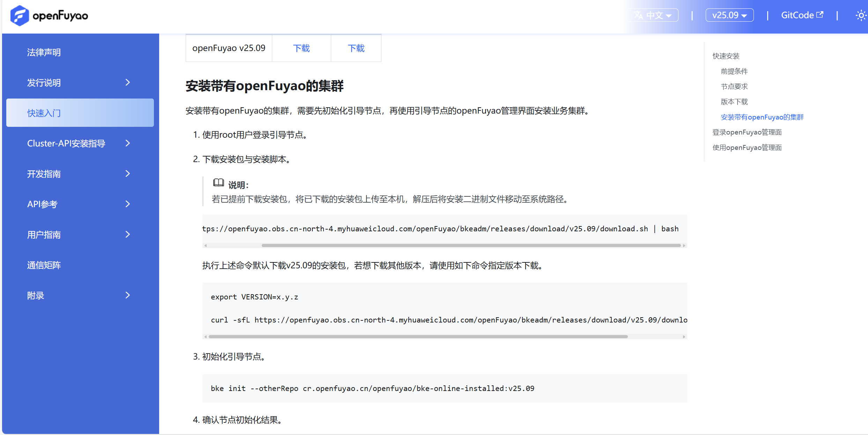The height and width of the screenshot is (435, 868).
Task: Expand the API参考 sidebar chevron
Action: 128,204
